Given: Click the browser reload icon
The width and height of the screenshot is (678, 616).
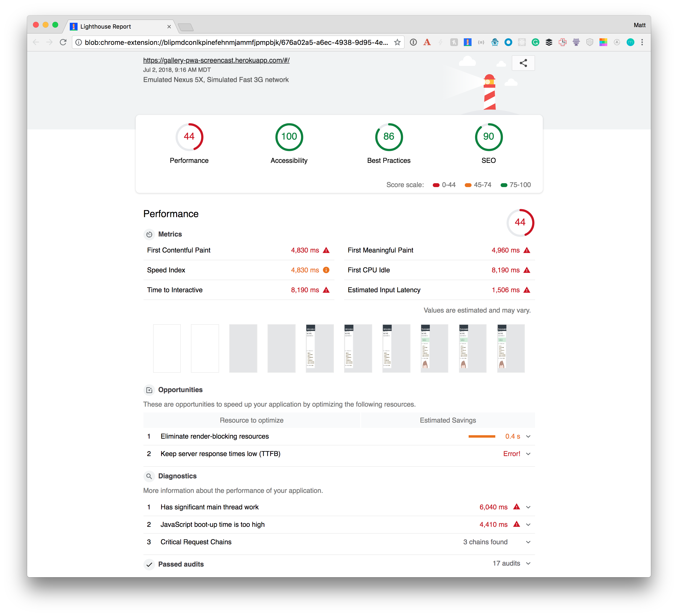Looking at the screenshot, I should (x=63, y=42).
